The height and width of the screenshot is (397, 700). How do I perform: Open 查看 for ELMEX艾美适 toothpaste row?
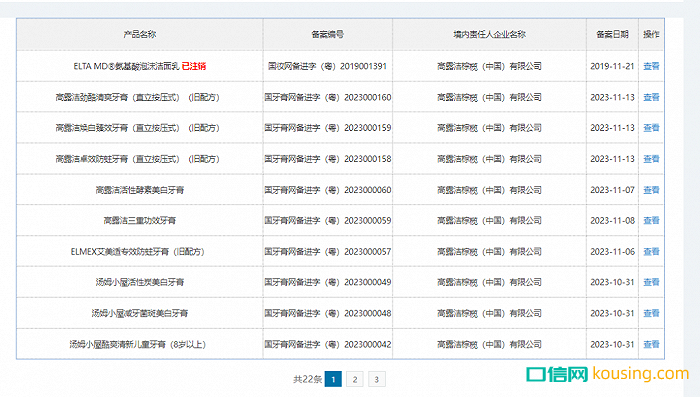click(651, 251)
